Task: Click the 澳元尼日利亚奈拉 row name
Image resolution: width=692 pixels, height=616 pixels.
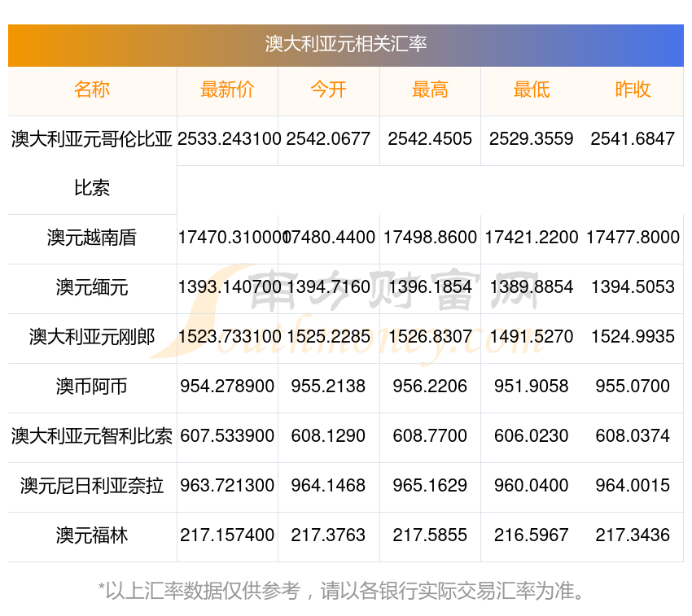Action: click(x=92, y=486)
